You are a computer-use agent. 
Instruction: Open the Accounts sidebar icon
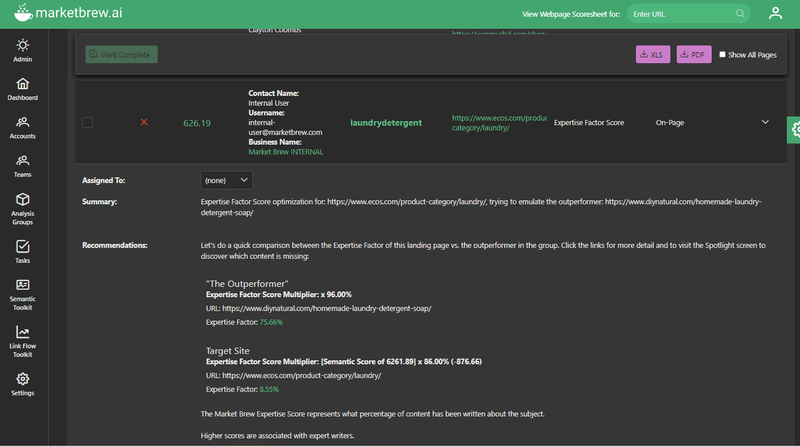(x=22, y=123)
